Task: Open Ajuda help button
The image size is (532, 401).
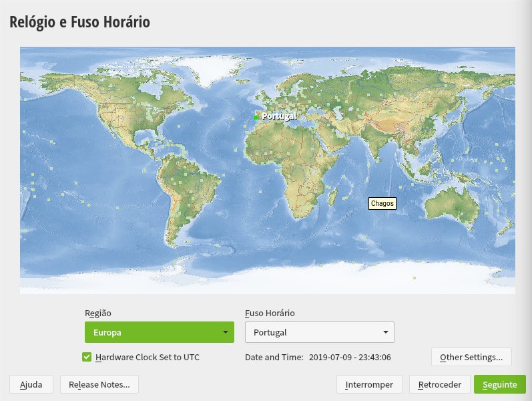Action: (31, 384)
